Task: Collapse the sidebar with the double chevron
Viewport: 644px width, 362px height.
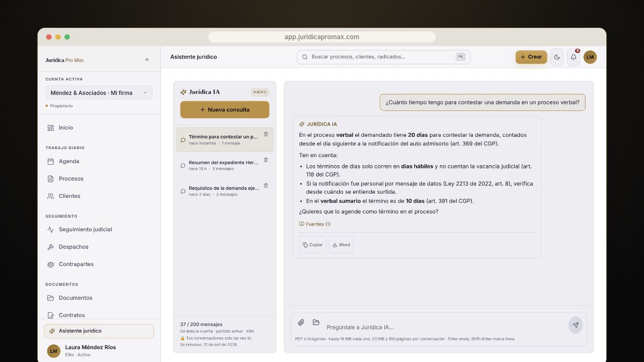Action: (147, 60)
